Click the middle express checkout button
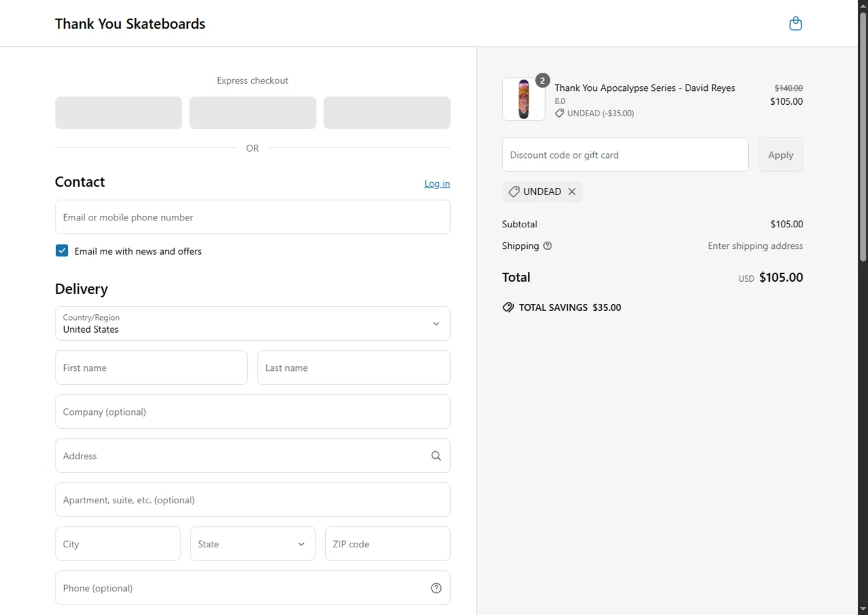This screenshot has height=615, width=868. 253,113
